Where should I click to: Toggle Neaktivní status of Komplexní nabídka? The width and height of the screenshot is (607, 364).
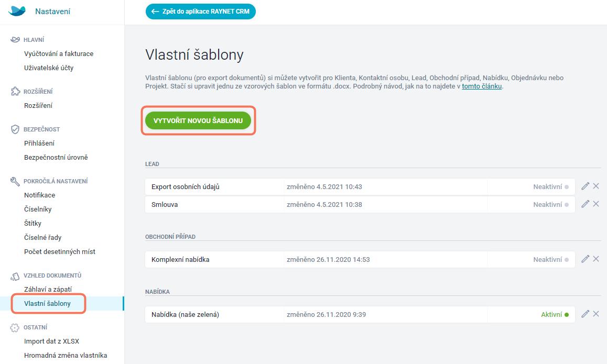(551, 260)
